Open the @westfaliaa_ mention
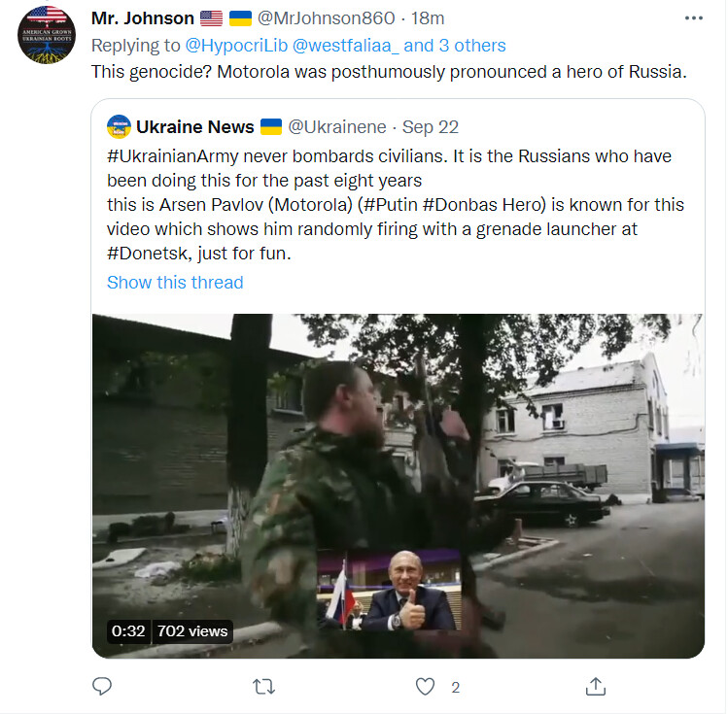This screenshot has width=728, height=714. (x=345, y=46)
